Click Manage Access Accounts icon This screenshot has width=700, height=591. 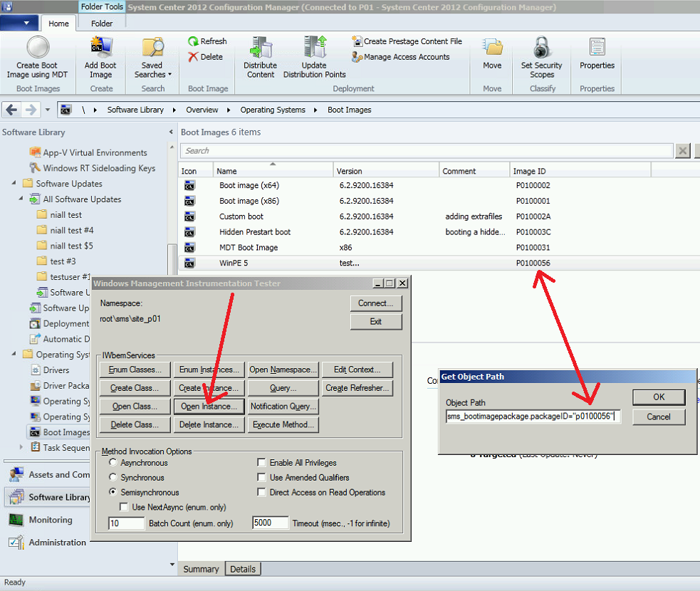point(357,57)
